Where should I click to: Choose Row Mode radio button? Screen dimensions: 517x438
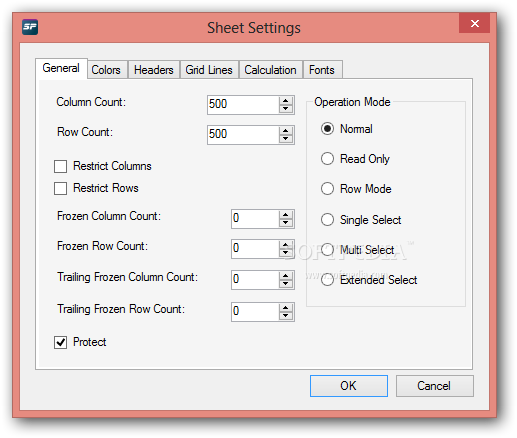(x=327, y=189)
